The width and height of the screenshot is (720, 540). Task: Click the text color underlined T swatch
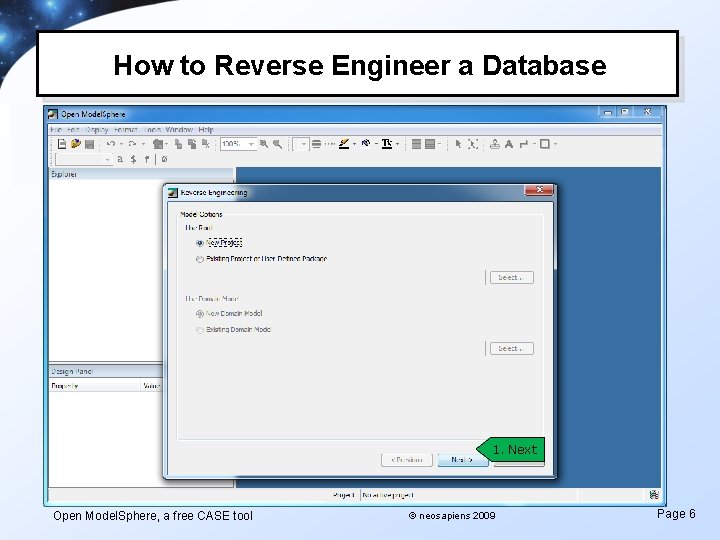point(387,144)
